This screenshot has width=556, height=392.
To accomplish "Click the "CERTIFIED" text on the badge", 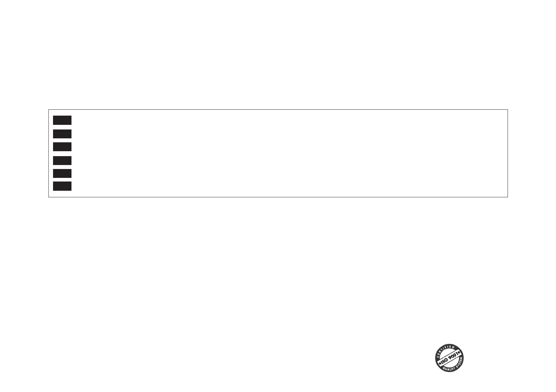I will pyautogui.click(x=445, y=349).
